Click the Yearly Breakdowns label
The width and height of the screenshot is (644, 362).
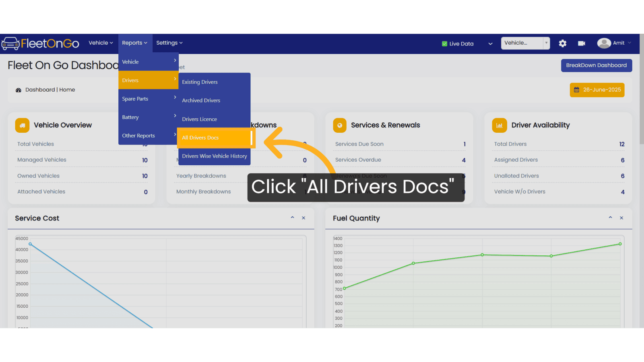[x=201, y=176]
